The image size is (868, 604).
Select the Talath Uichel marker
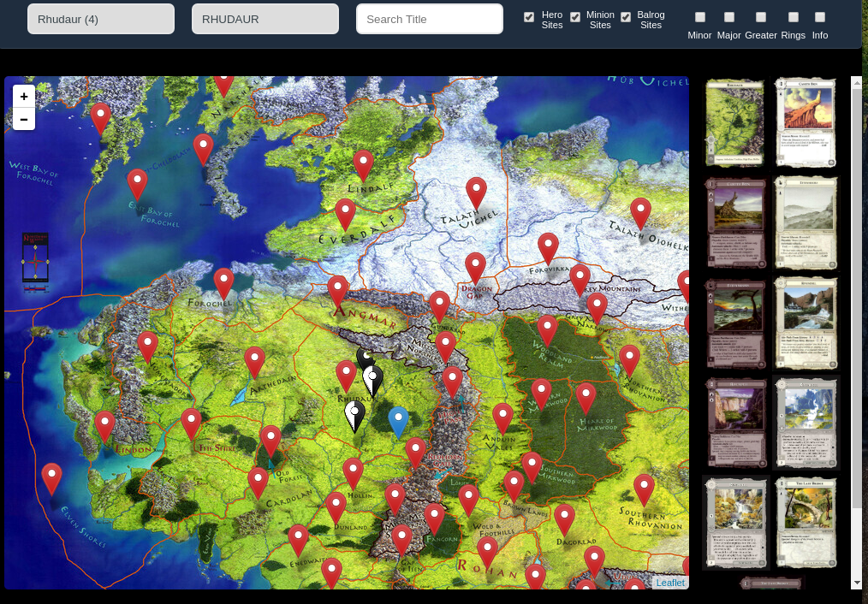(x=476, y=192)
